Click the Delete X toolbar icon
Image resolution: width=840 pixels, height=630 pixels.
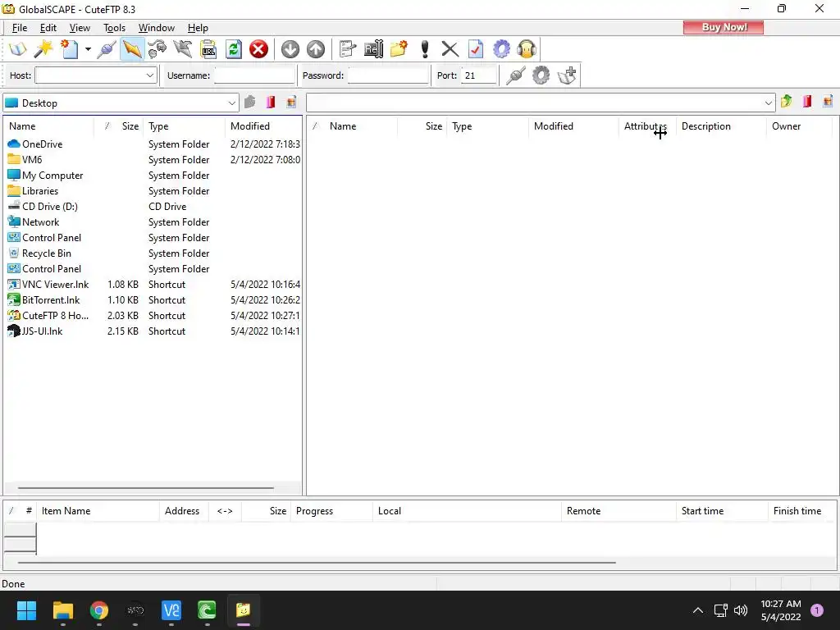click(x=450, y=49)
